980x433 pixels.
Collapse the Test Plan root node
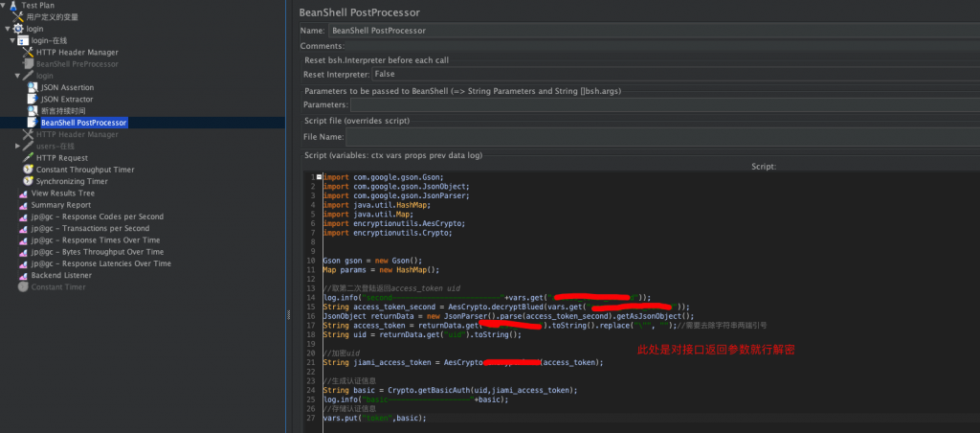4,5
